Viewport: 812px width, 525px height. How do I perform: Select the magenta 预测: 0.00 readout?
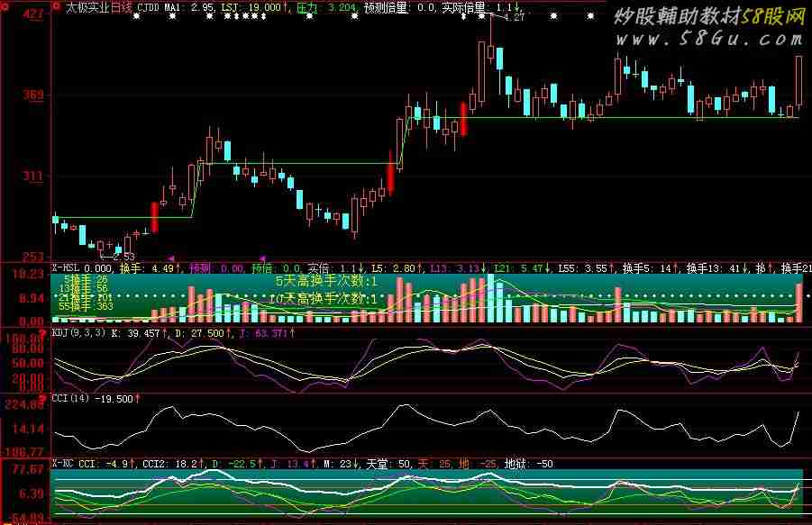tap(216, 268)
